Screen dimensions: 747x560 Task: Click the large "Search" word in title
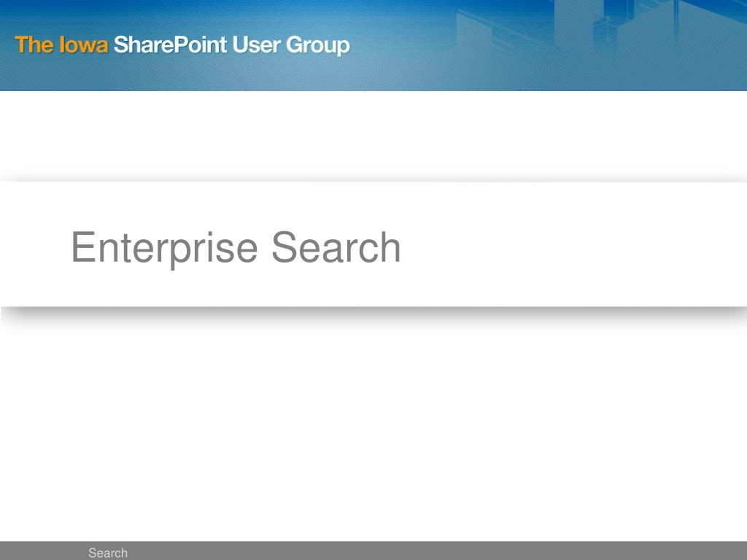tap(336, 246)
